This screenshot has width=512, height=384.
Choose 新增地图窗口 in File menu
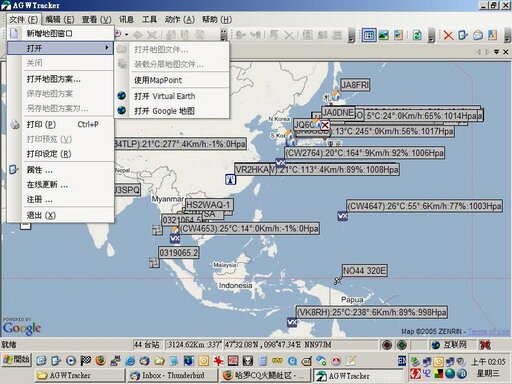pyautogui.click(x=61, y=33)
